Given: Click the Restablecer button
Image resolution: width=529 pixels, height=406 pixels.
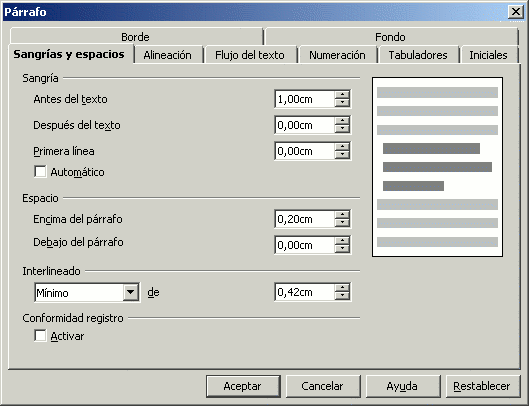Looking at the screenshot, I should 482,386.
